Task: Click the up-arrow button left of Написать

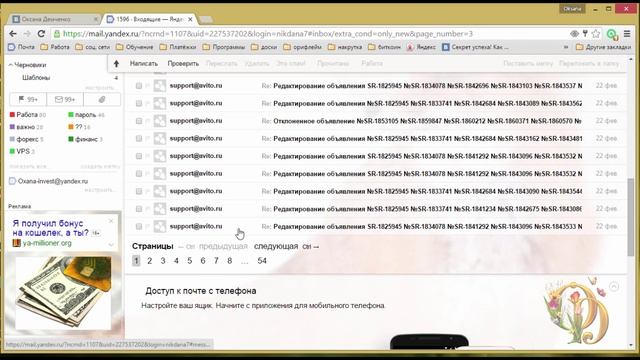Action: tap(116, 64)
